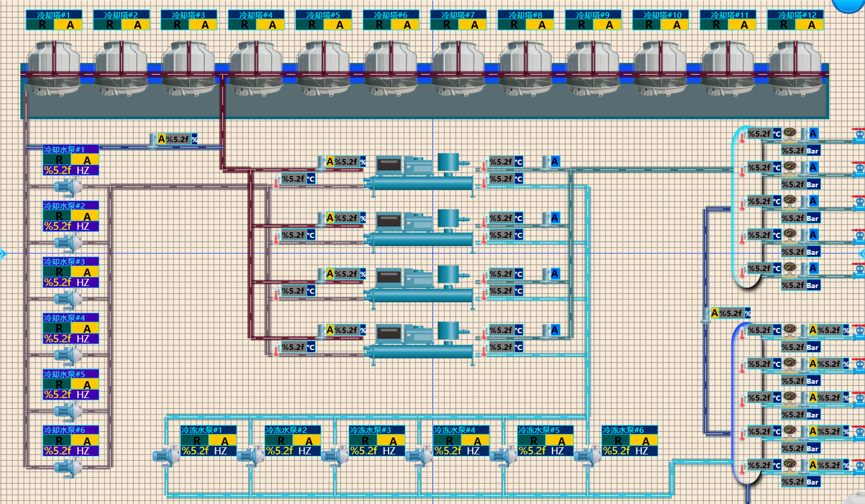This screenshot has height=504, width=865.
Task: Click the 冷却塔#5 cooling tower image
Action: click(323, 68)
